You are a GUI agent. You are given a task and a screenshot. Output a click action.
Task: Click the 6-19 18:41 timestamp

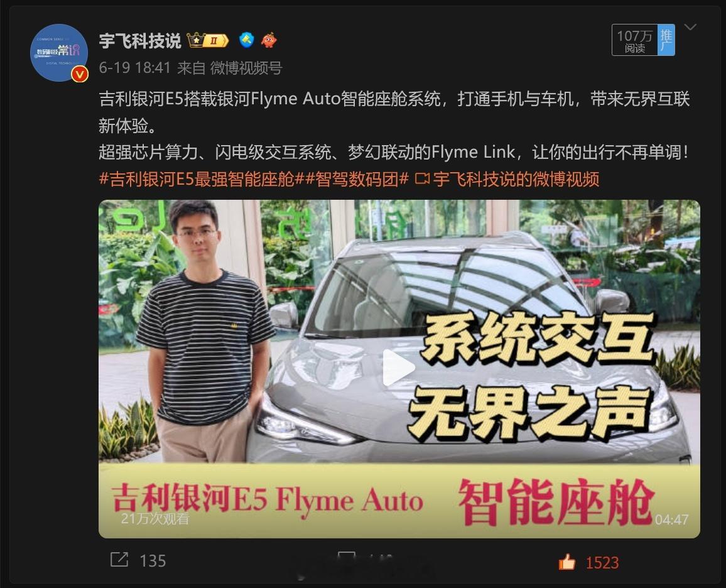(x=135, y=68)
